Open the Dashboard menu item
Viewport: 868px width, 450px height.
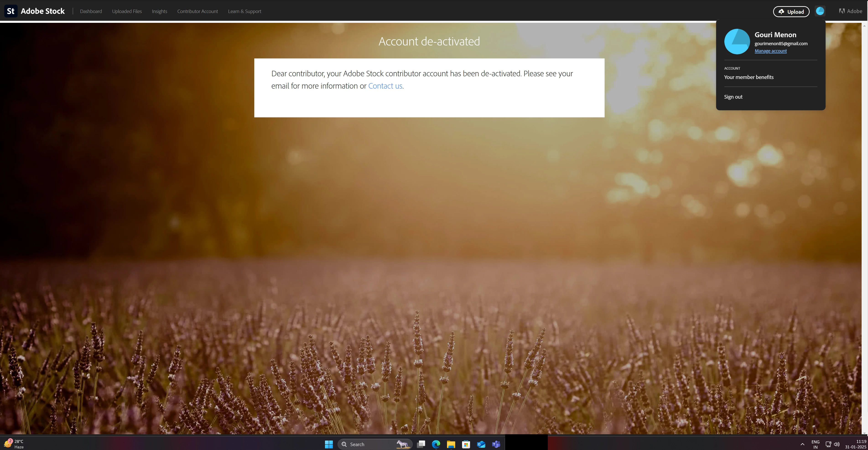point(91,11)
